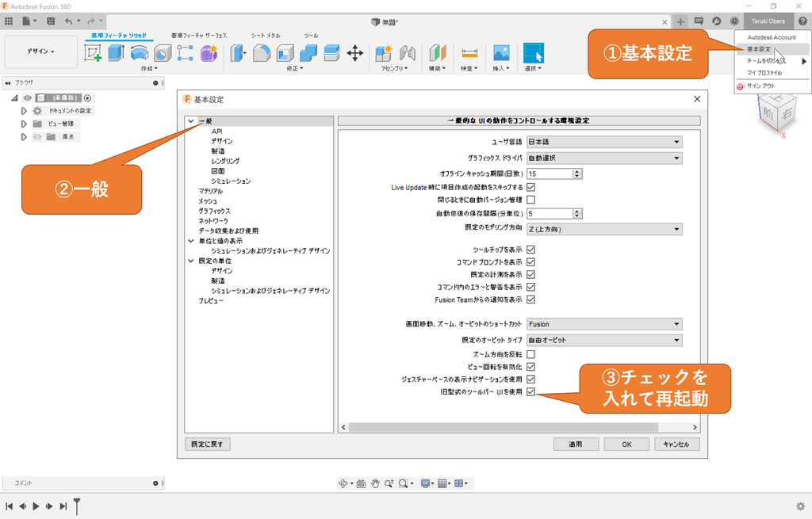Toggle in-command errors and warnings checkbox
812x519 pixels.
(x=530, y=287)
